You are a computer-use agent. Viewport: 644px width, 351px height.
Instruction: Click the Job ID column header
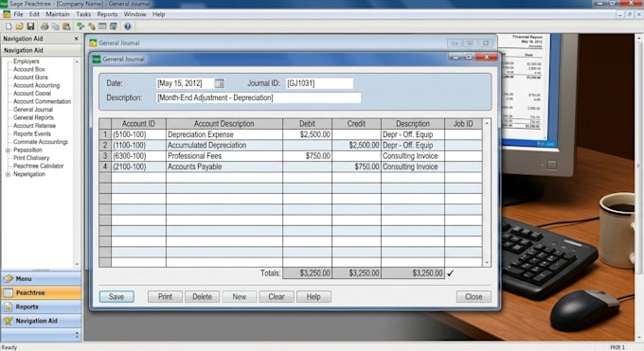click(463, 124)
